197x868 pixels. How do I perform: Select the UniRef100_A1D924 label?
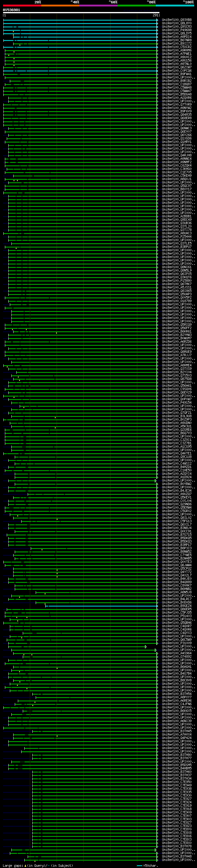177,477
